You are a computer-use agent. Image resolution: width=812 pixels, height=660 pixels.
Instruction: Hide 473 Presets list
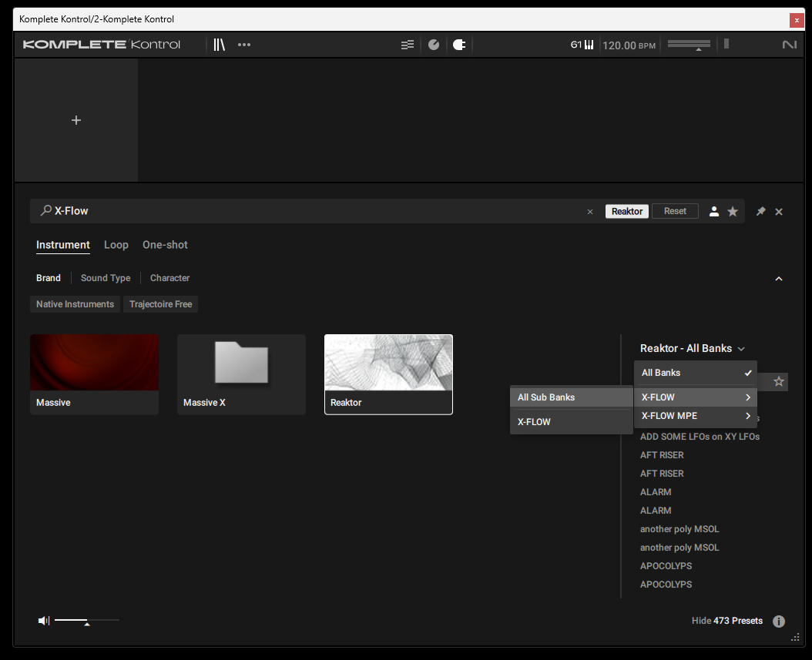tap(727, 621)
